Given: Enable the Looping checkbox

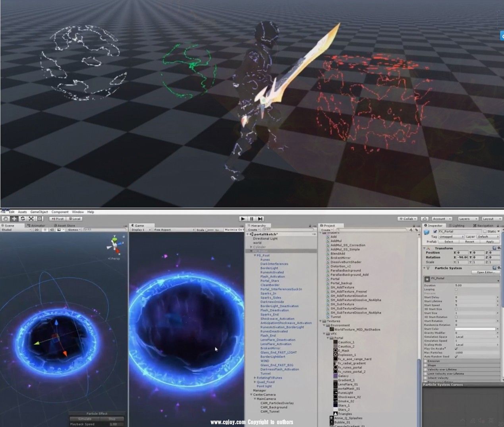Looking at the screenshot, I should (456, 290).
